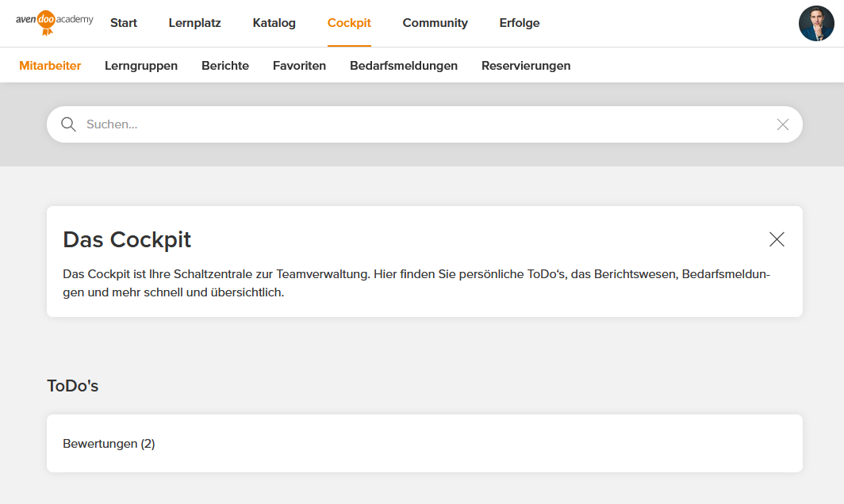This screenshot has width=844, height=504.
Task: Switch to the Katalog tab
Action: [274, 23]
